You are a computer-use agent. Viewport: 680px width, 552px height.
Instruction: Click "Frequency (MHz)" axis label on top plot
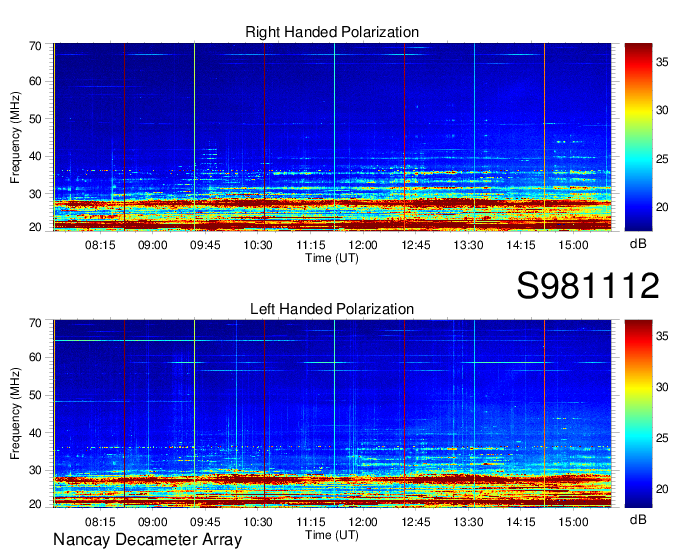[15, 137]
